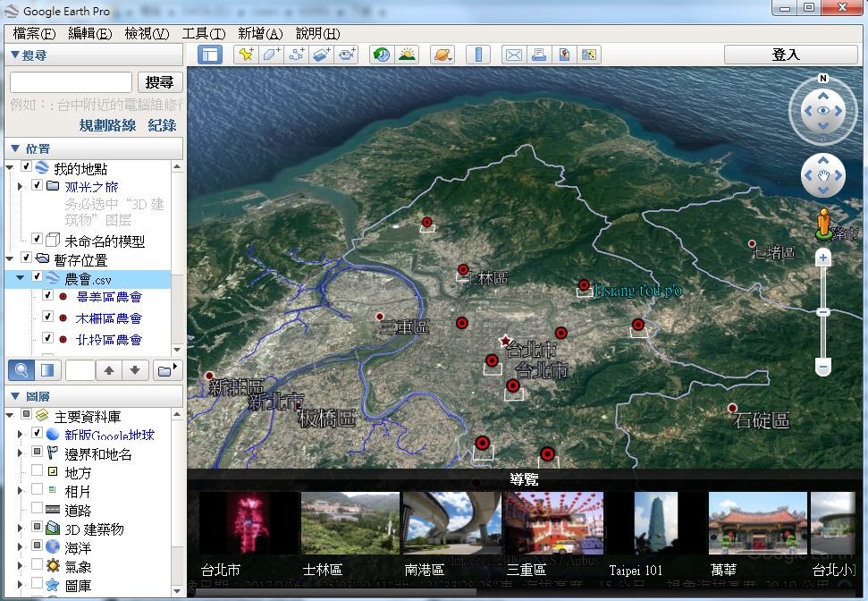Viewport: 868px width, 601px height.
Task: Add a path using the toolbar icon
Action: [297, 55]
